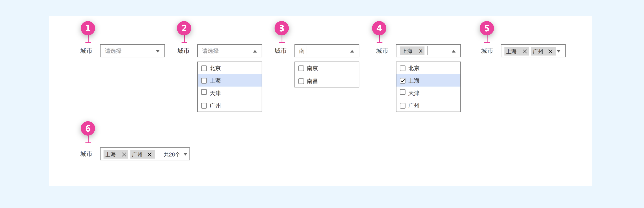Click pink number 3 marker badge
The image size is (644, 208).
[x=281, y=28]
